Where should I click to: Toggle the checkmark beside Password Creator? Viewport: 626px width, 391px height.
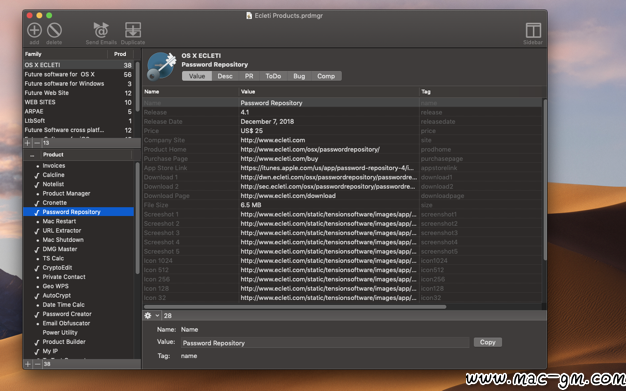click(x=37, y=314)
